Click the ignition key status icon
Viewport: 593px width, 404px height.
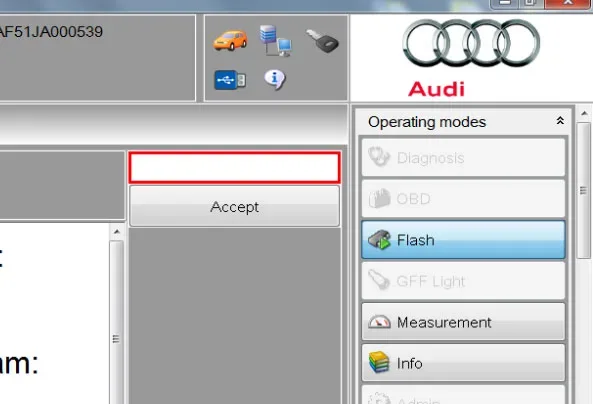(322, 40)
